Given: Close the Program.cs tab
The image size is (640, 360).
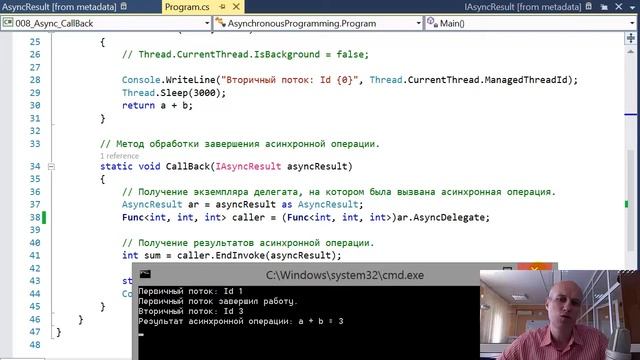Looking at the screenshot, I should pyautogui.click(x=236, y=7).
